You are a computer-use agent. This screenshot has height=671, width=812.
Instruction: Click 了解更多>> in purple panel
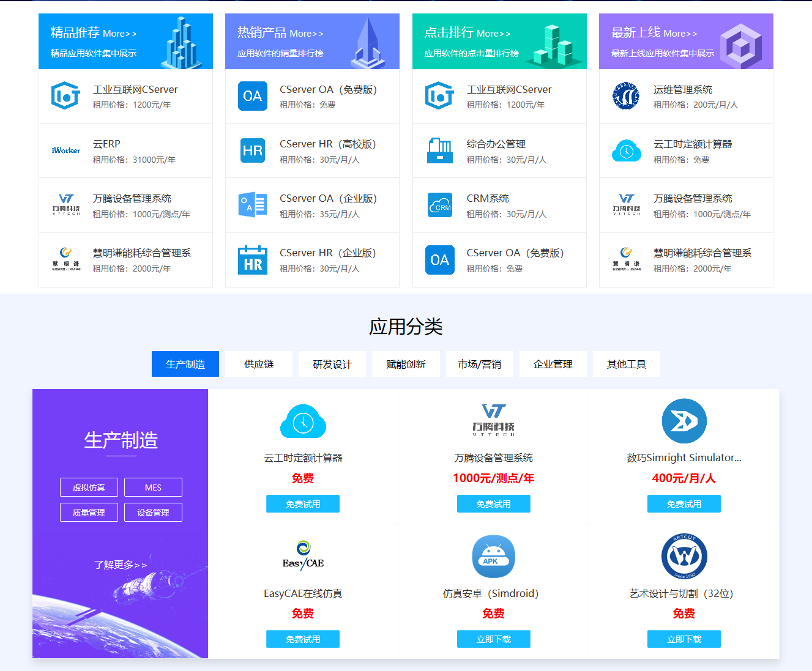click(x=121, y=565)
